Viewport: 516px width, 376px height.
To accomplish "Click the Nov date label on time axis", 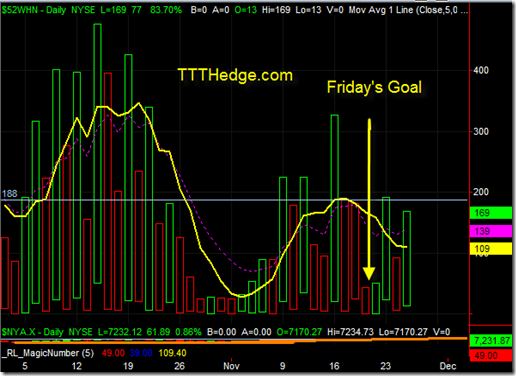I will click(231, 366).
